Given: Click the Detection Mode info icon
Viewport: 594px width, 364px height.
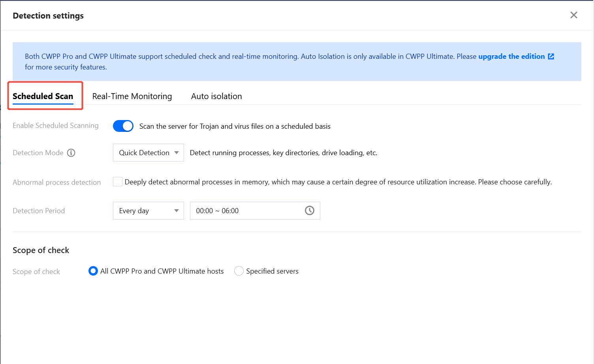Looking at the screenshot, I should tap(71, 153).
